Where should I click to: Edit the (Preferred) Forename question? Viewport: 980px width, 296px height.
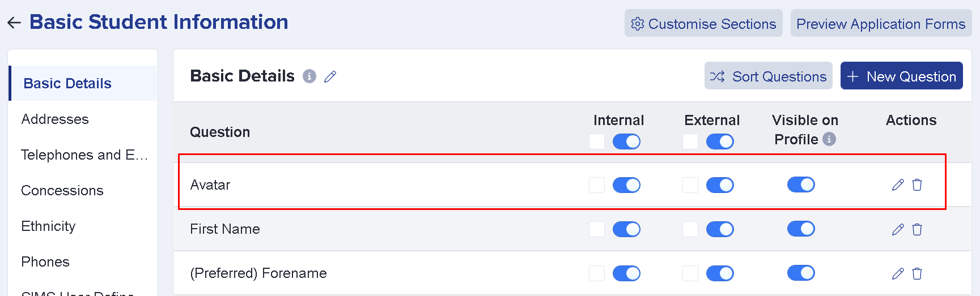tap(898, 273)
